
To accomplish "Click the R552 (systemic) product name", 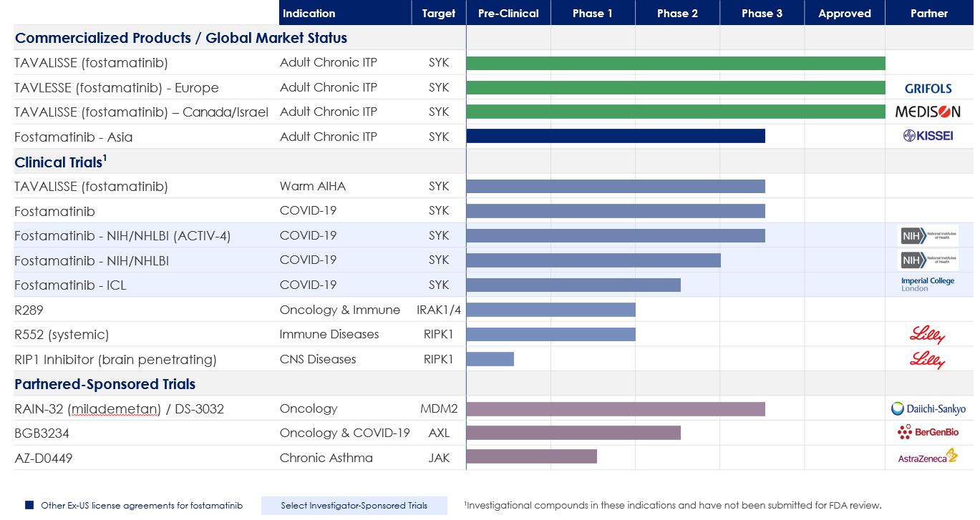I will [62, 335].
